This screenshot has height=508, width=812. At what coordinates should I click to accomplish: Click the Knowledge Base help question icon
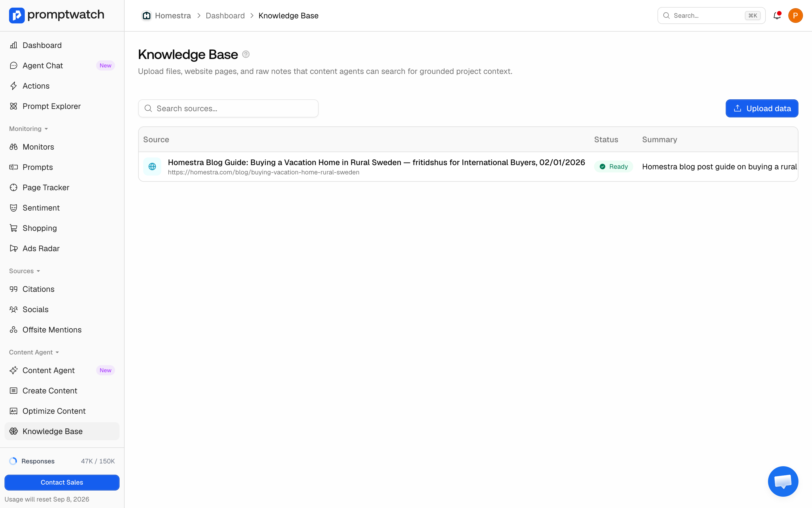coord(246,54)
